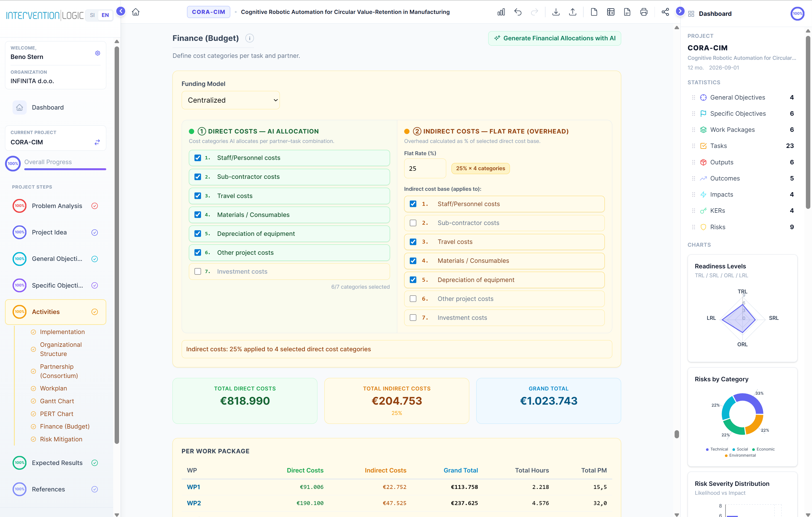This screenshot has height=517, width=812.
Task: Go to Gantt Chart sub-item
Action: click(x=57, y=401)
